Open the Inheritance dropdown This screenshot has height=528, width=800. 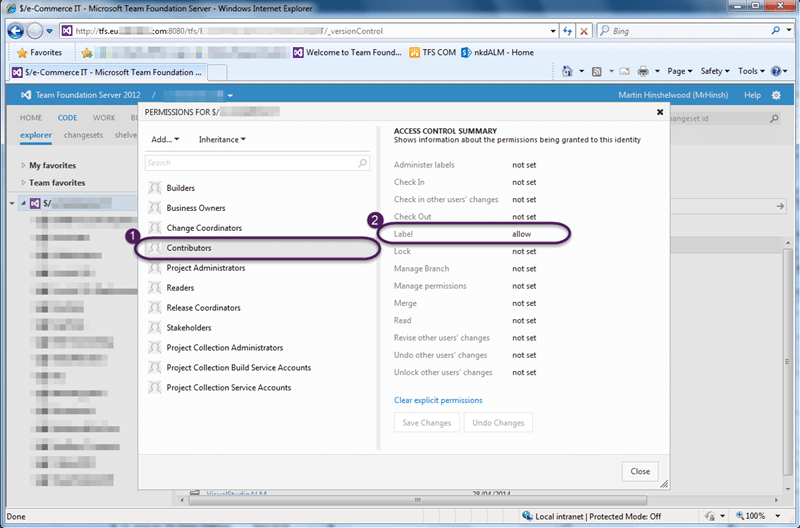[222, 139]
